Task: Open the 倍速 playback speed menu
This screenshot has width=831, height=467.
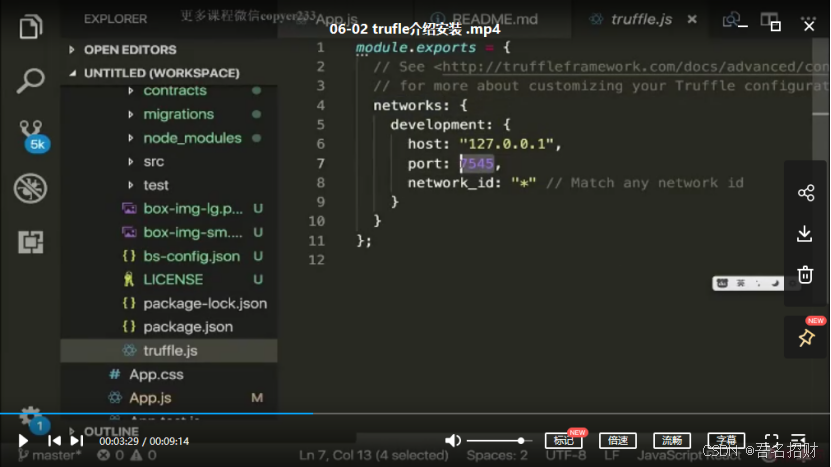Action: [617, 440]
